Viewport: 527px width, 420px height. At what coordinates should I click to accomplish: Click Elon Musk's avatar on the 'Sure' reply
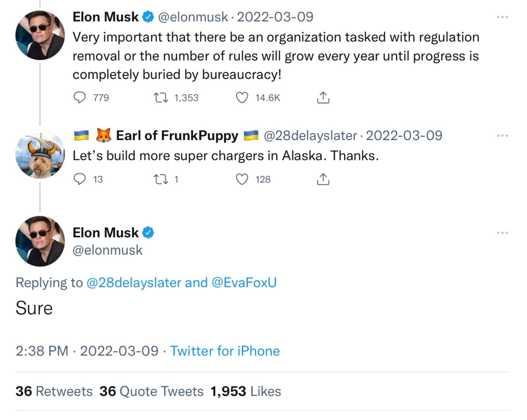(x=40, y=241)
